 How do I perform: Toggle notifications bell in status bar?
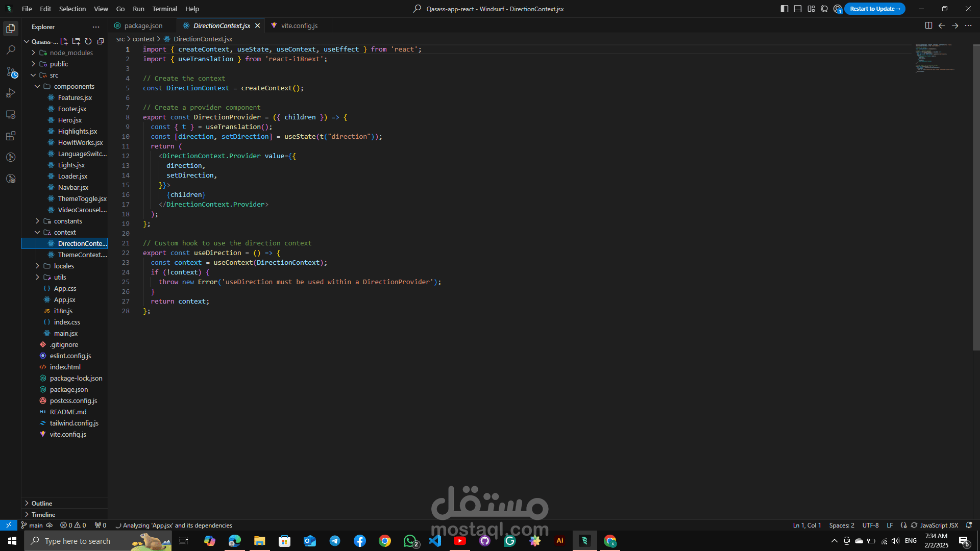pyautogui.click(x=969, y=525)
